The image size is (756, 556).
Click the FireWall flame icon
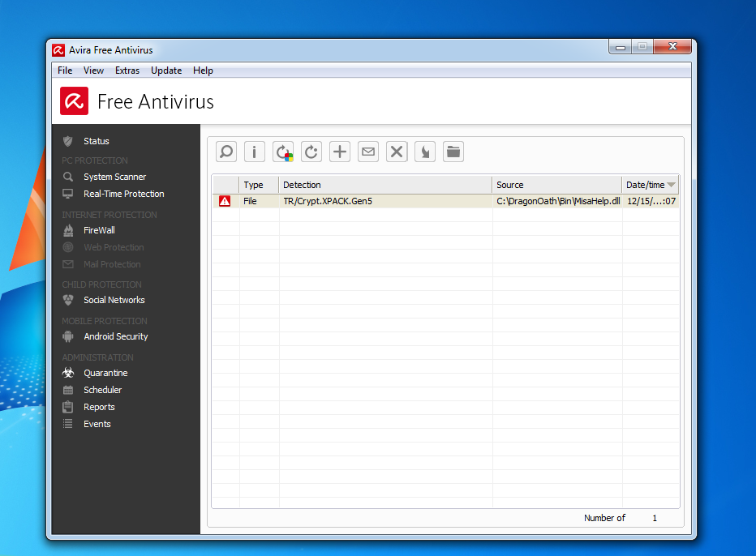tap(68, 230)
